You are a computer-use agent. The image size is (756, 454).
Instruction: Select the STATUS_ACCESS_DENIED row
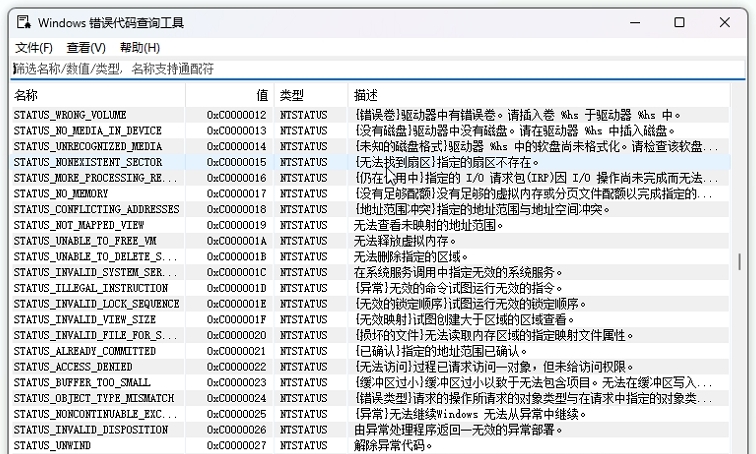[x=370, y=367]
